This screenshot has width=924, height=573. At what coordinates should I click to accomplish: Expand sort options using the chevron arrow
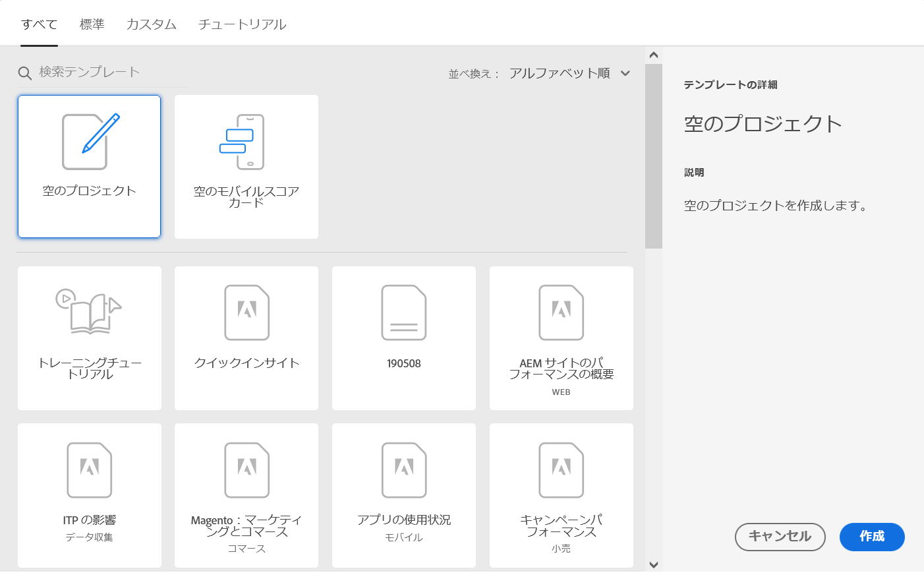coord(625,73)
